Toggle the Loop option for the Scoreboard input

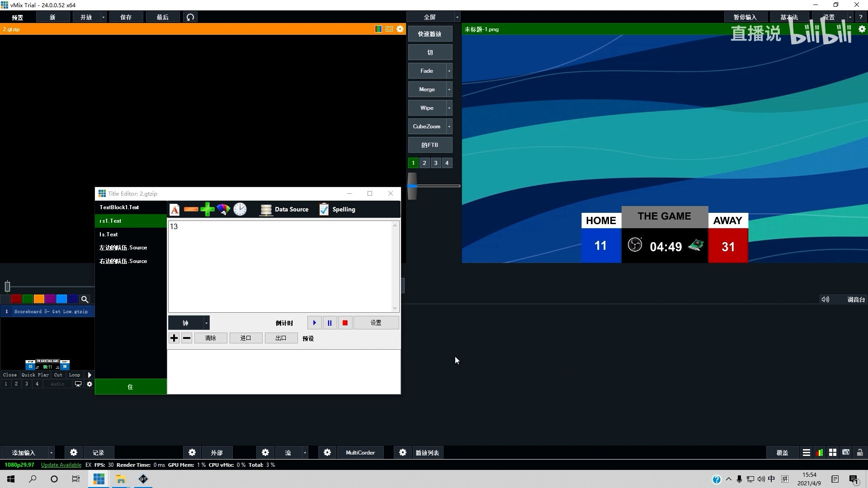75,375
